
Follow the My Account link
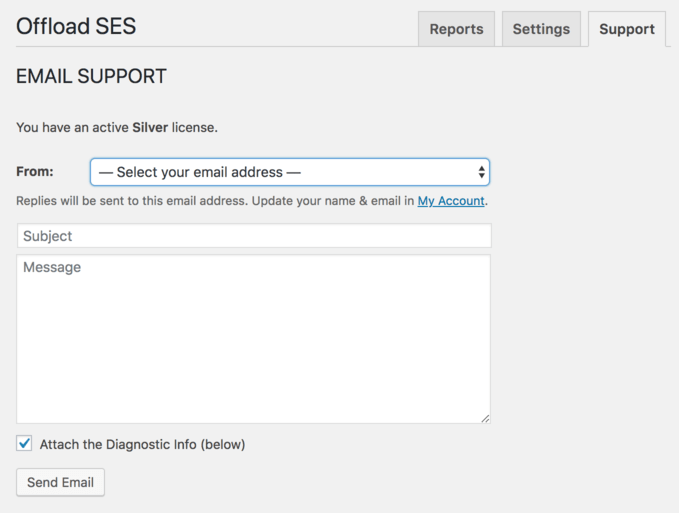[x=451, y=201]
